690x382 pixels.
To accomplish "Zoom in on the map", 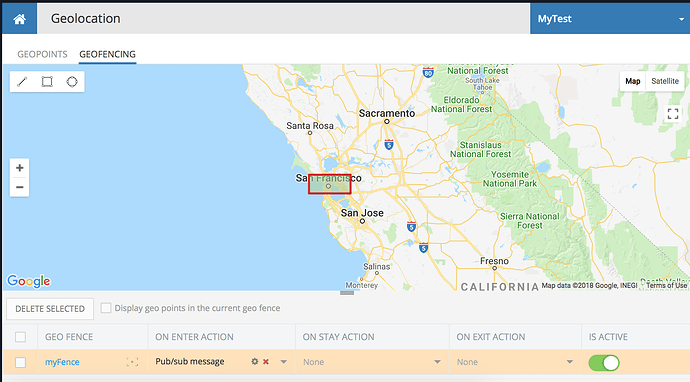I will (x=19, y=168).
